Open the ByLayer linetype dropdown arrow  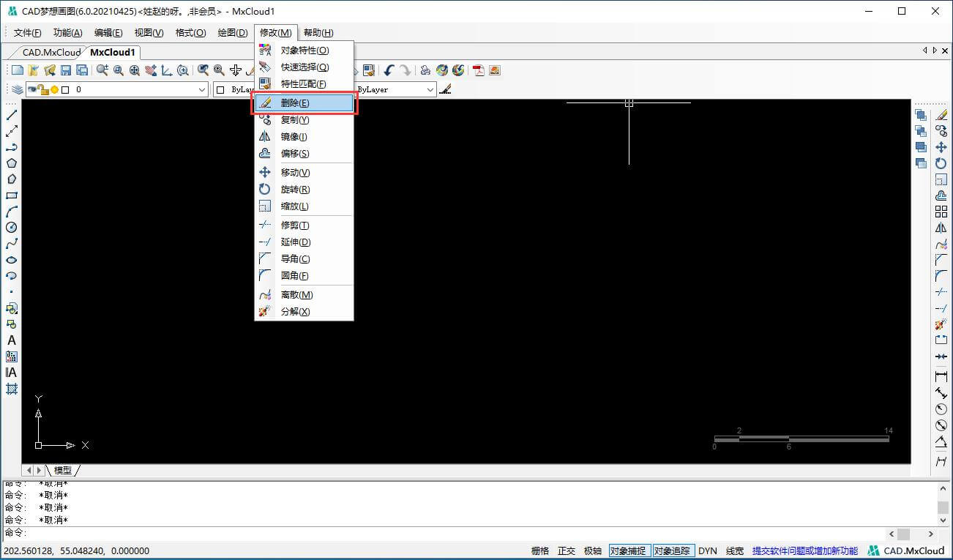[430, 89]
